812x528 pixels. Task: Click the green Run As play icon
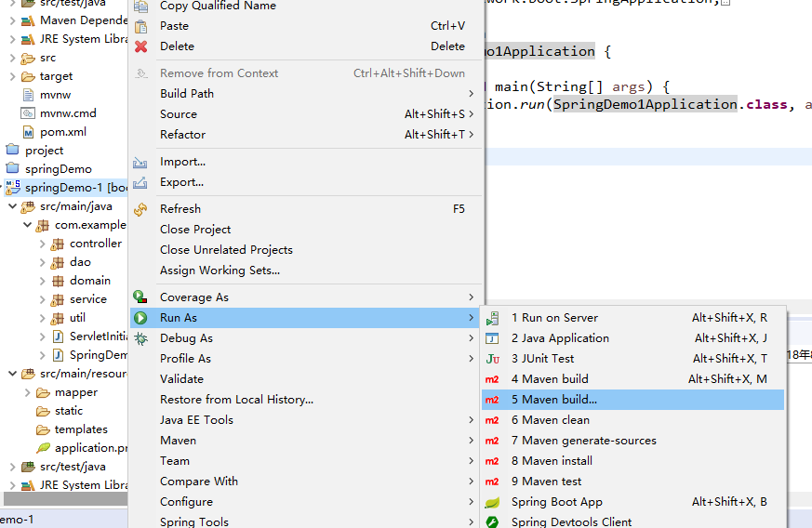tap(140, 318)
